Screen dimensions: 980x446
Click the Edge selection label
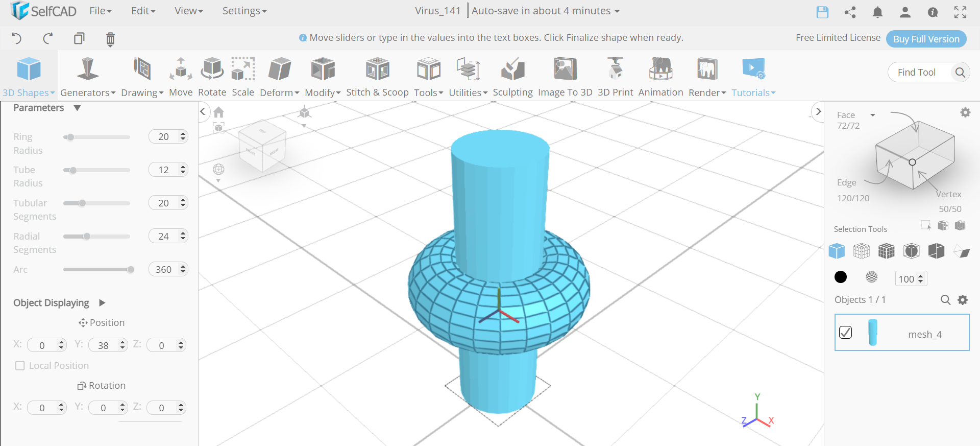click(x=847, y=182)
